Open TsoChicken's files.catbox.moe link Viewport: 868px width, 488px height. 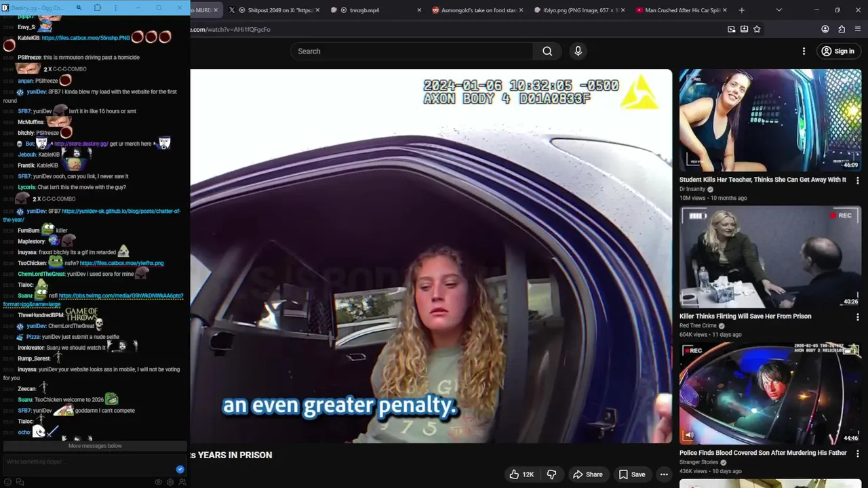click(121, 263)
